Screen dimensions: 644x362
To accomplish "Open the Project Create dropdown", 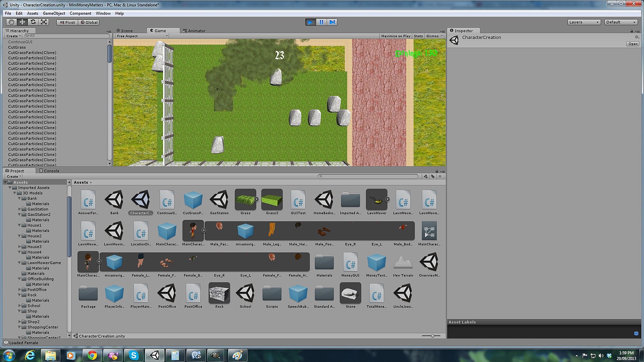I will click(13, 176).
